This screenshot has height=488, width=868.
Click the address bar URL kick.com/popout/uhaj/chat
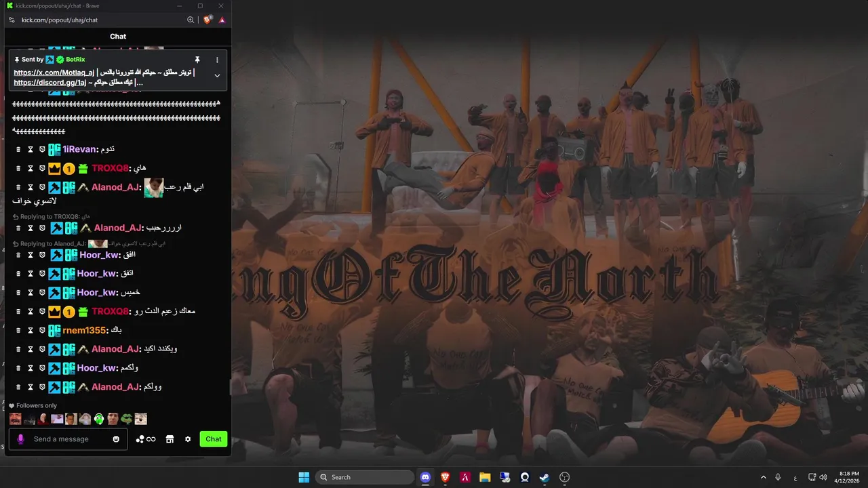(60, 20)
